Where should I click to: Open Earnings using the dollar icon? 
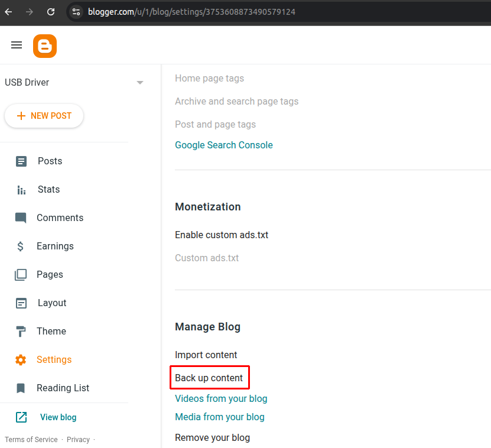[21, 246]
